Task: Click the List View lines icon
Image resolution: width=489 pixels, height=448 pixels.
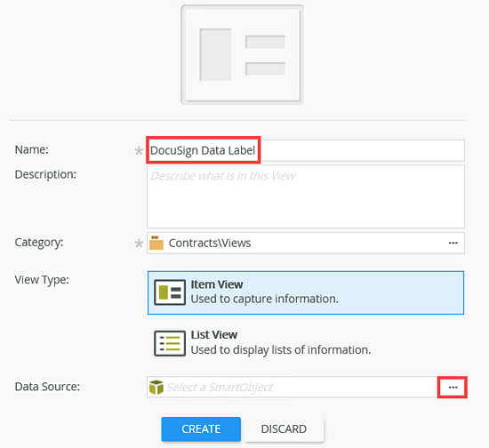Action: (170, 343)
